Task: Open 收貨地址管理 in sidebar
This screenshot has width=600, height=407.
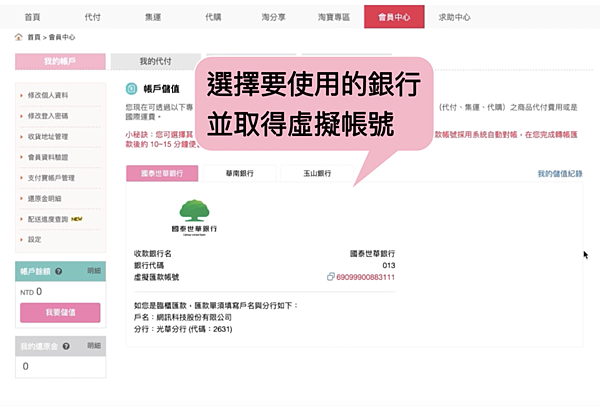Action: coord(48,137)
